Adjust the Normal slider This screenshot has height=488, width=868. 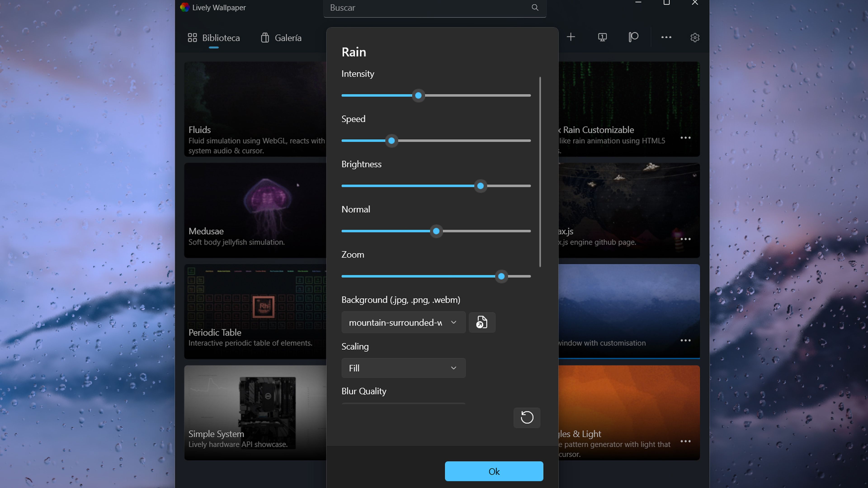click(x=436, y=231)
